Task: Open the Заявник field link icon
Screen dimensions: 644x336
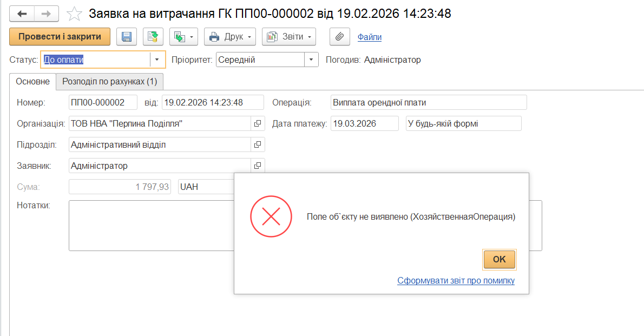Action: tap(258, 166)
